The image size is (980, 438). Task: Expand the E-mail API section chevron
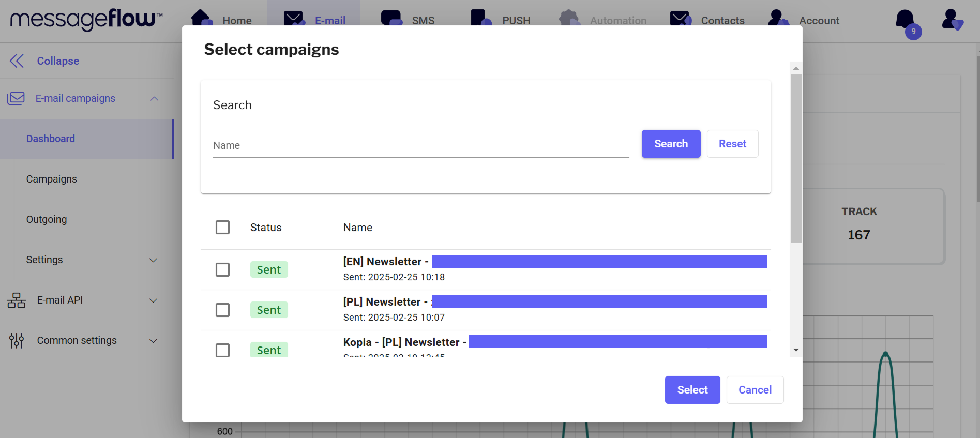[153, 300]
